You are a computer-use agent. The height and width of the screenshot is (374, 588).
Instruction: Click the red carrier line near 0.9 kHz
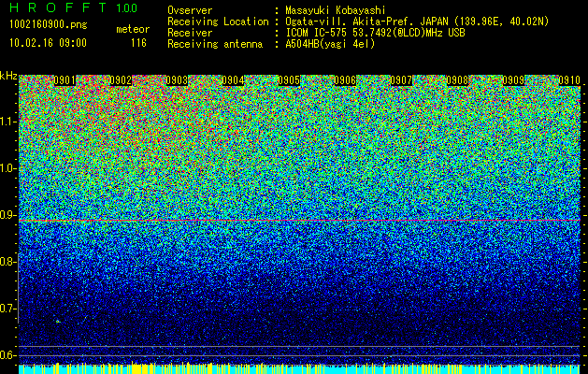coord(299,221)
